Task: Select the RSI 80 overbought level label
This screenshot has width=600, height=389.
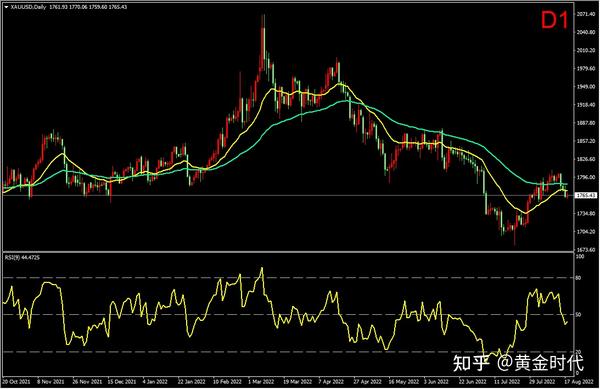Action: (x=578, y=278)
